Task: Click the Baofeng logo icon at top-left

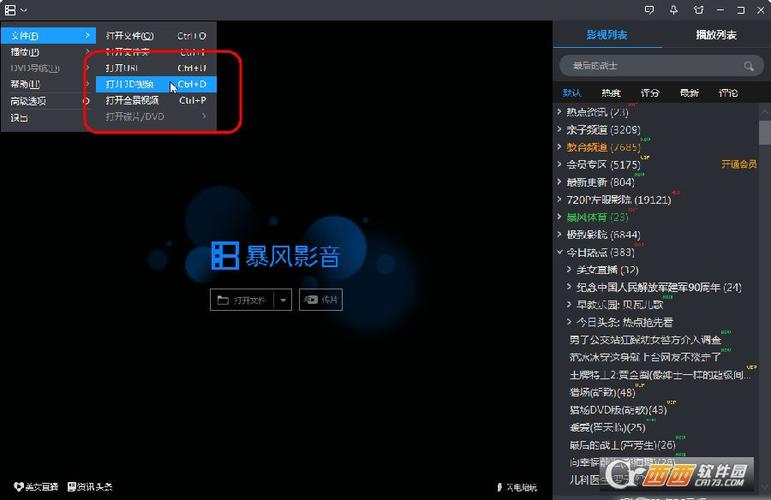Action: [x=10, y=10]
